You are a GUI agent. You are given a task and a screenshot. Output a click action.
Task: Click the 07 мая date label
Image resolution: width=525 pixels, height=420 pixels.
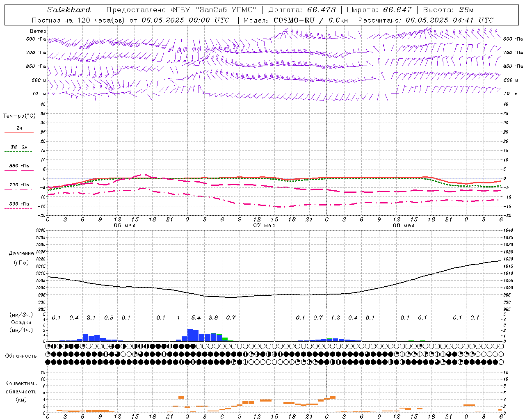[264, 226]
